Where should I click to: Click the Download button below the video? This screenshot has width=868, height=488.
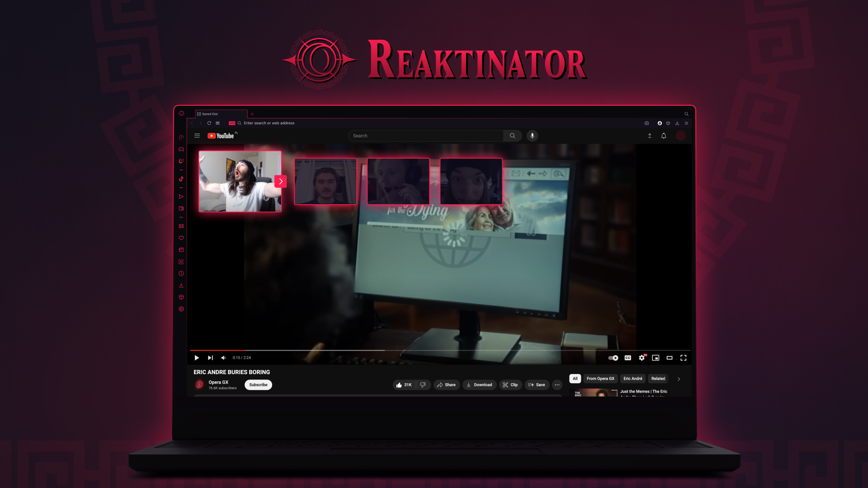(x=479, y=385)
